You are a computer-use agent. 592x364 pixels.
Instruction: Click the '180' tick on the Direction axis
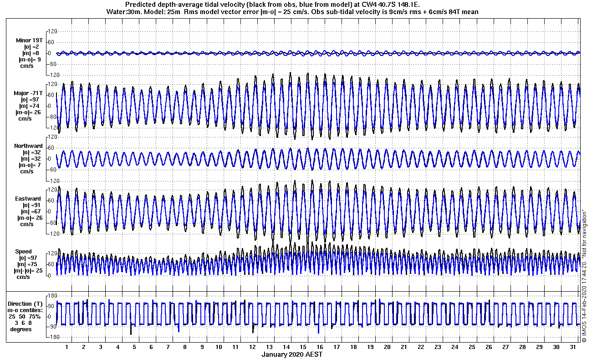pos(51,295)
